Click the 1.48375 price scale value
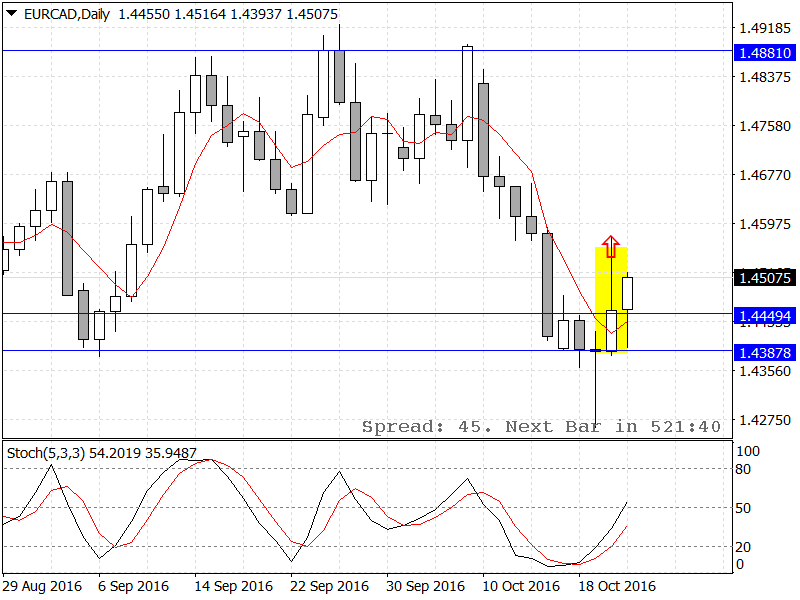The width and height of the screenshot is (800, 600). click(x=765, y=77)
